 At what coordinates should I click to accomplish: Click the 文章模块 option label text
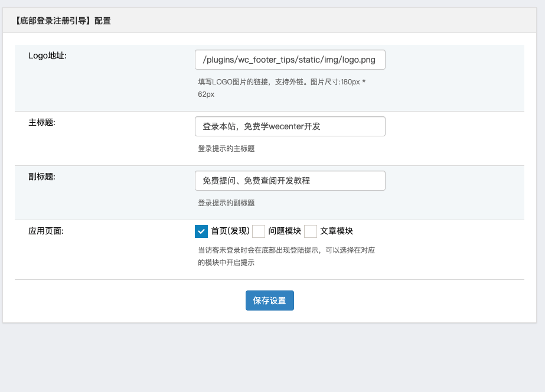tap(337, 231)
